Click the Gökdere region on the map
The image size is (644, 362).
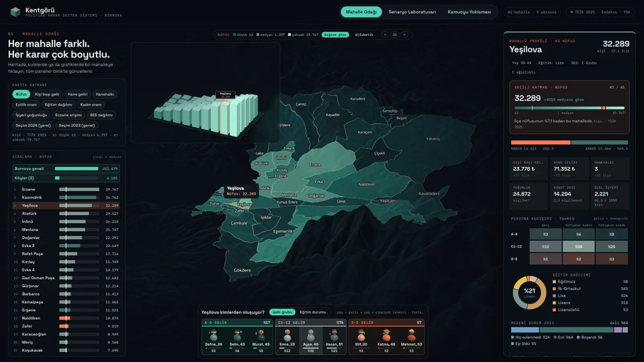click(242, 270)
